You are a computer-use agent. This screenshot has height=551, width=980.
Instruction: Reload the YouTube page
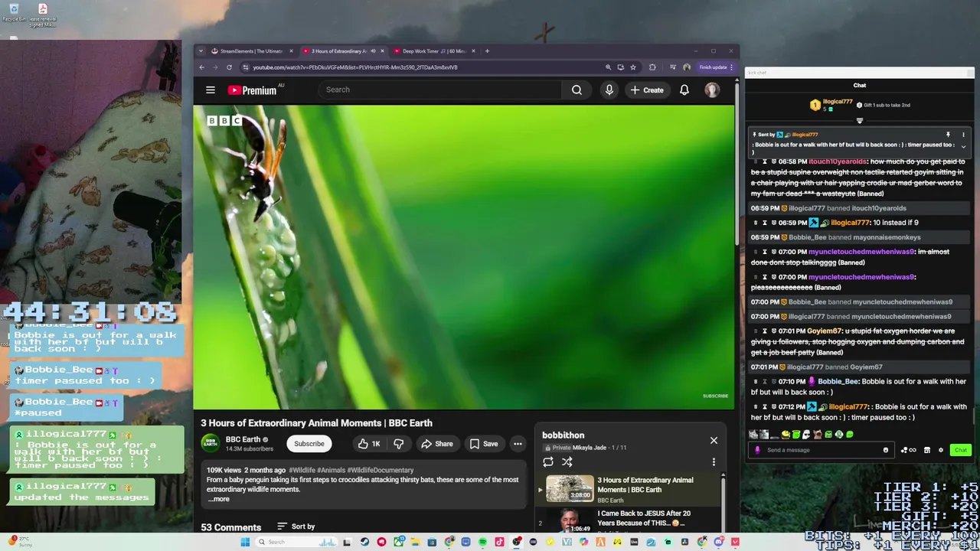click(x=229, y=67)
